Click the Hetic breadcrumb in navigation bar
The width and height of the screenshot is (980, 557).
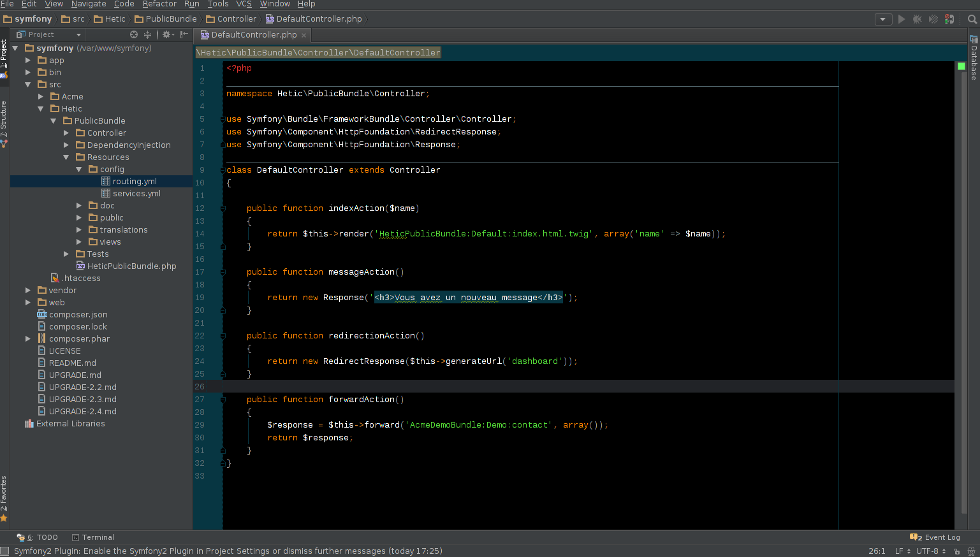tap(110, 19)
